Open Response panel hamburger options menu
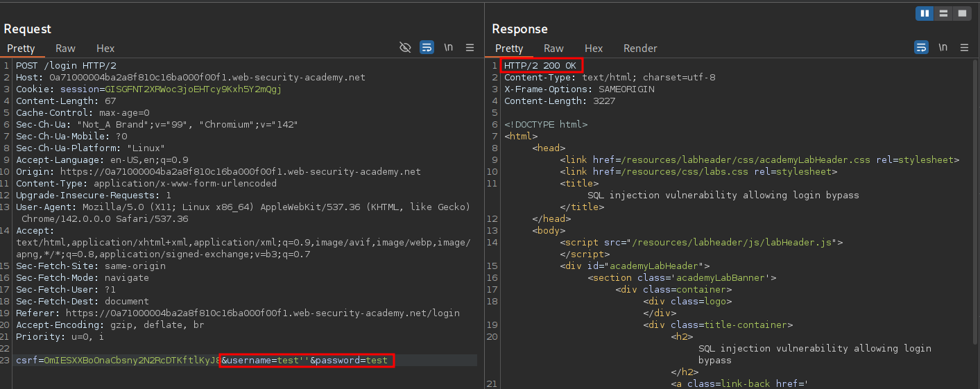 point(965,47)
